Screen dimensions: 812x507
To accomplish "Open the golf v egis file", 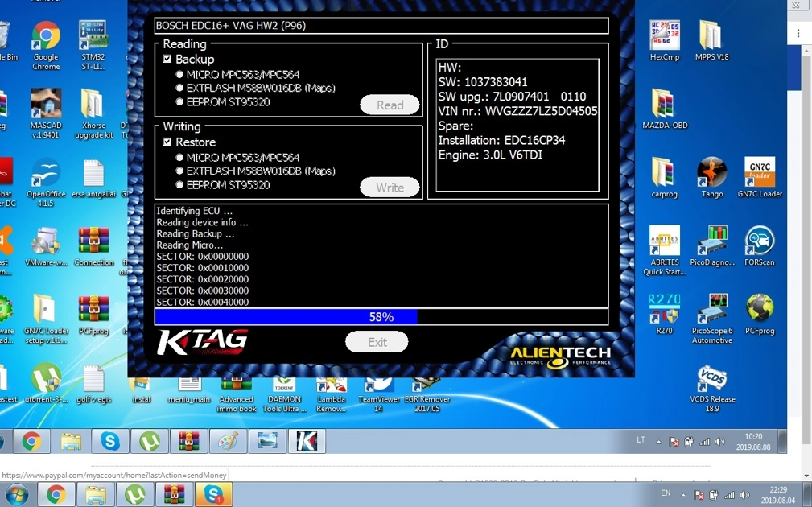I will pyautogui.click(x=93, y=383).
